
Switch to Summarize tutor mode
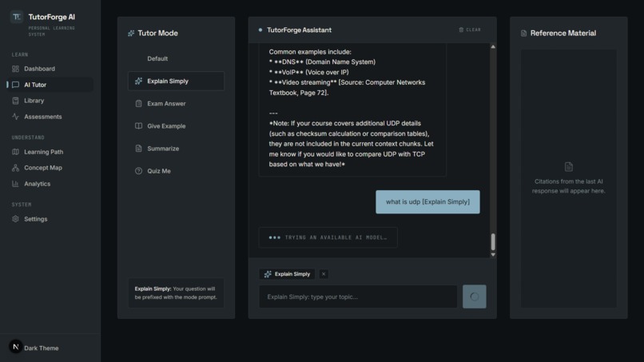tap(177, 149)
